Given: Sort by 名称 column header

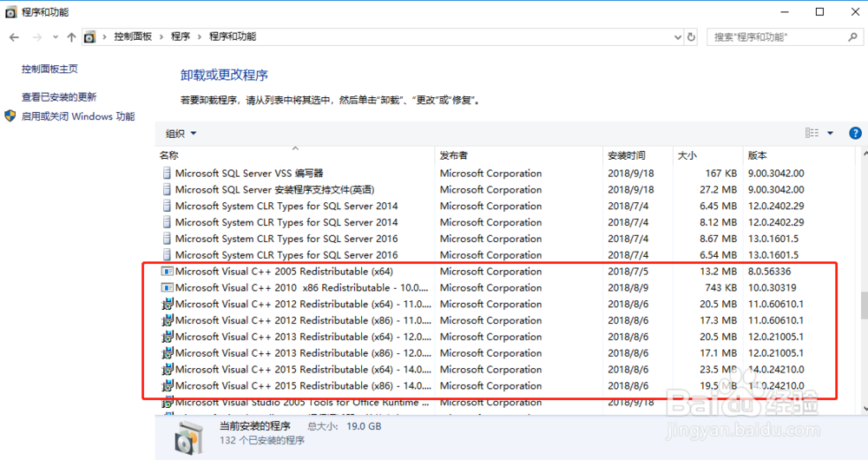Looking at the screenshot, I should coord(294,155).
